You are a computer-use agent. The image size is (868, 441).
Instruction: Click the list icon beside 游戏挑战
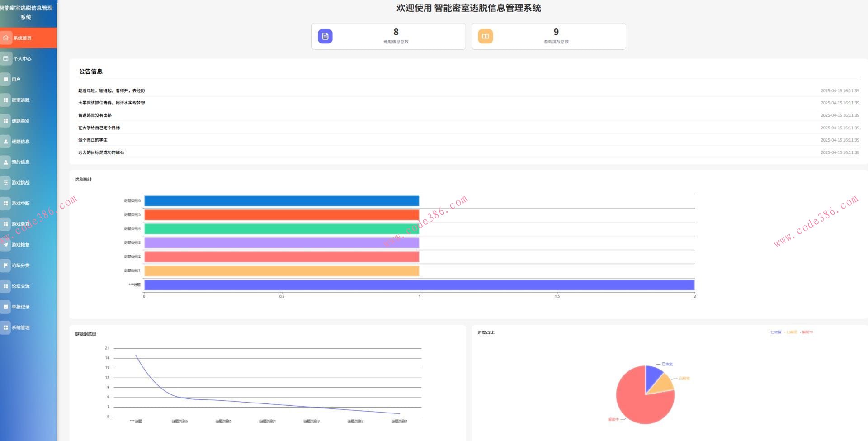6,183
